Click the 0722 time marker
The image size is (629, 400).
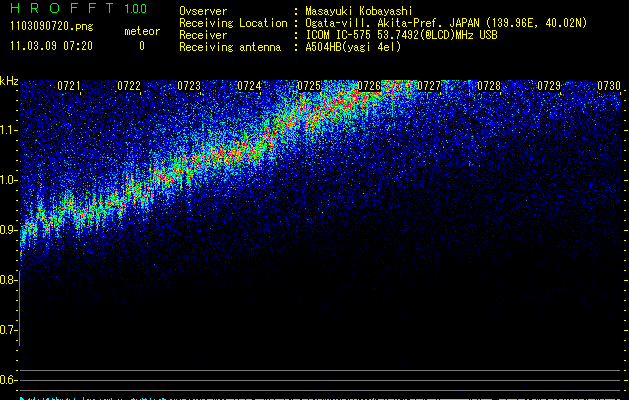coord(129,86)
